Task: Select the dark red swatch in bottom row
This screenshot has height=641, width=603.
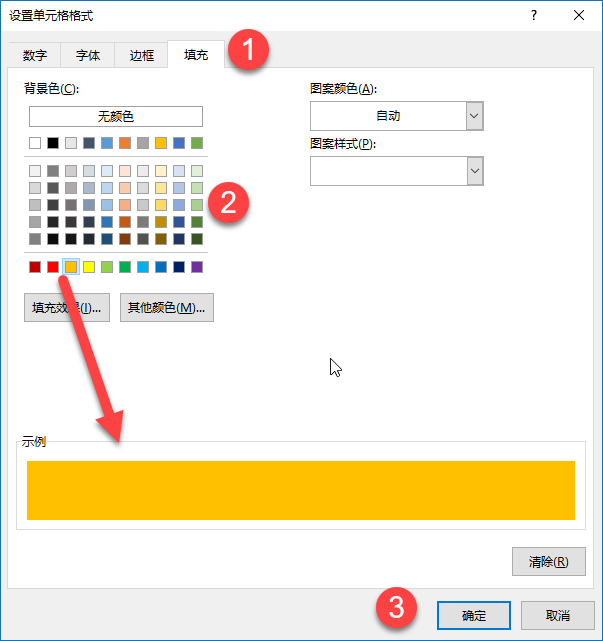Action: [35, 267]
